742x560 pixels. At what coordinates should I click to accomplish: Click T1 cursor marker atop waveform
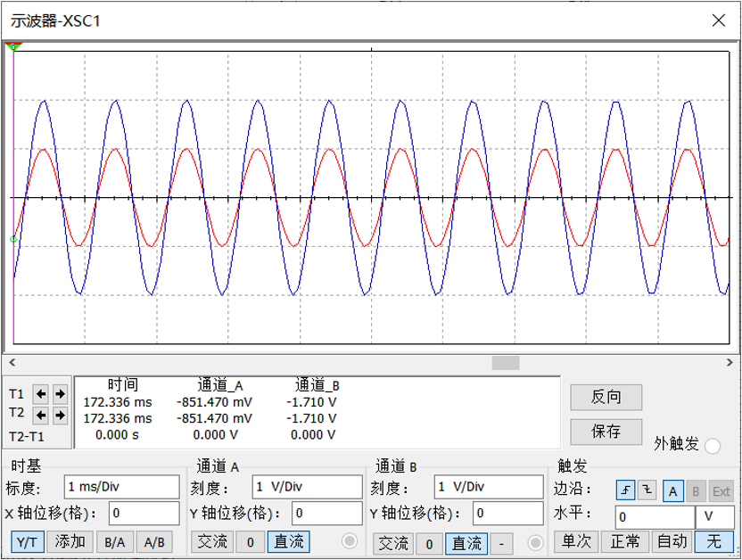click(13, 46)
